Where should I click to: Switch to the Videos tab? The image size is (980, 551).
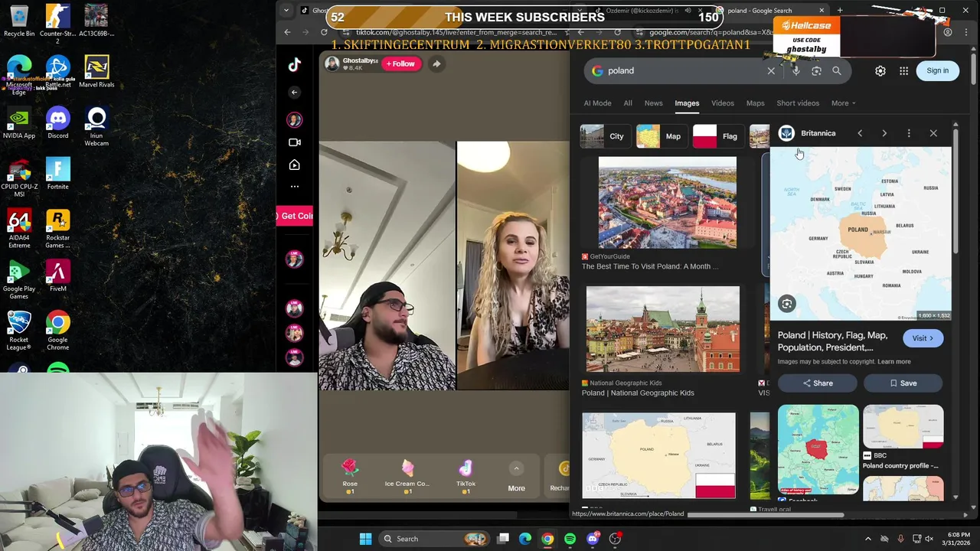[723, 103]
